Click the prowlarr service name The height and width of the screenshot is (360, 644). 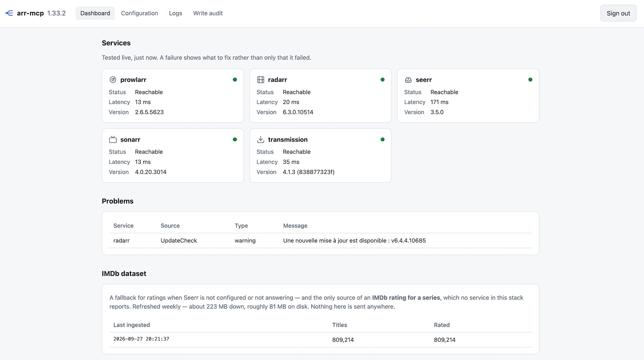133,80
